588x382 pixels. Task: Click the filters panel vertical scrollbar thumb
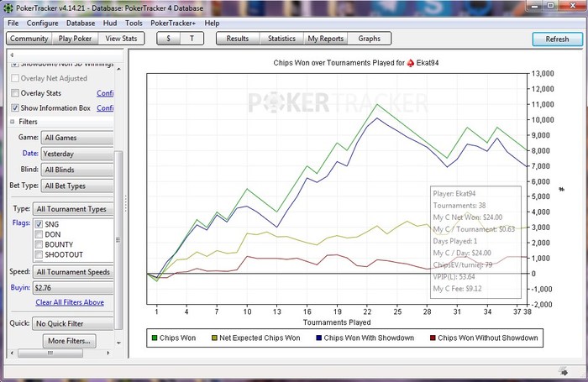point(118,240)
